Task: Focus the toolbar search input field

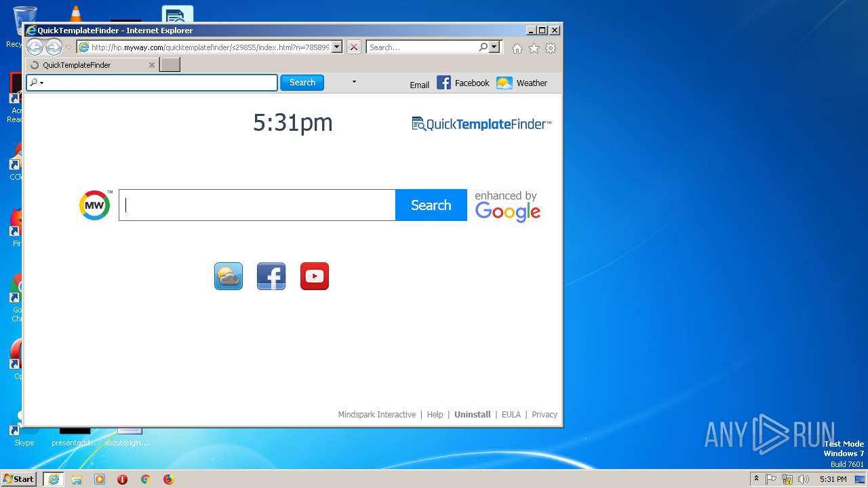Action: pos(161,83)
